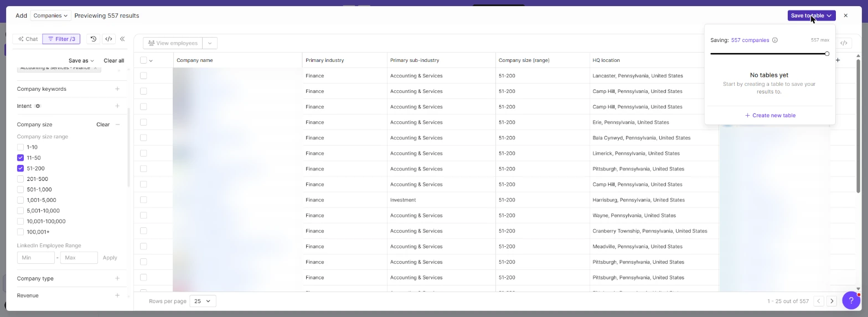Open the help question mark bubble
Viewport: 868px width, 317px height.
[x=851, y=300]
